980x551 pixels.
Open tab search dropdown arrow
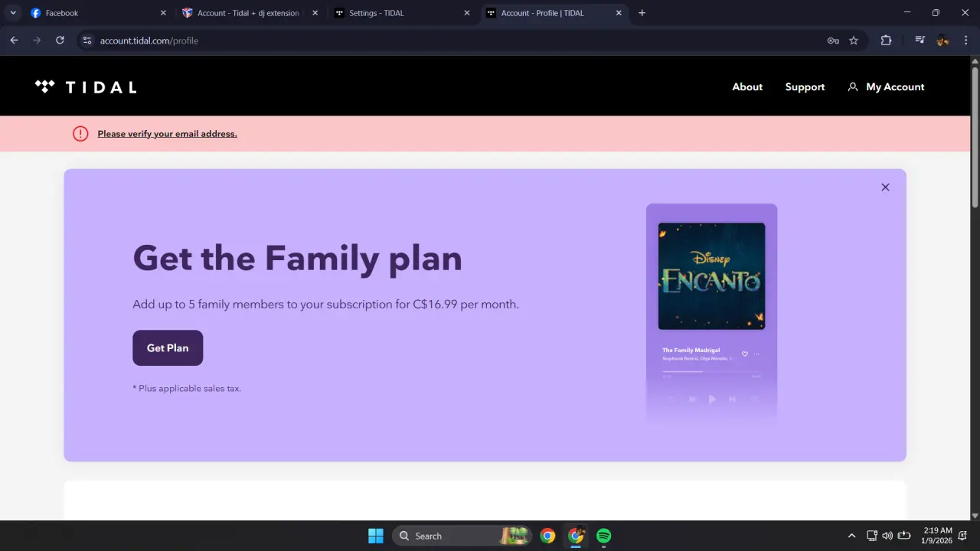(x=13, y=13)
